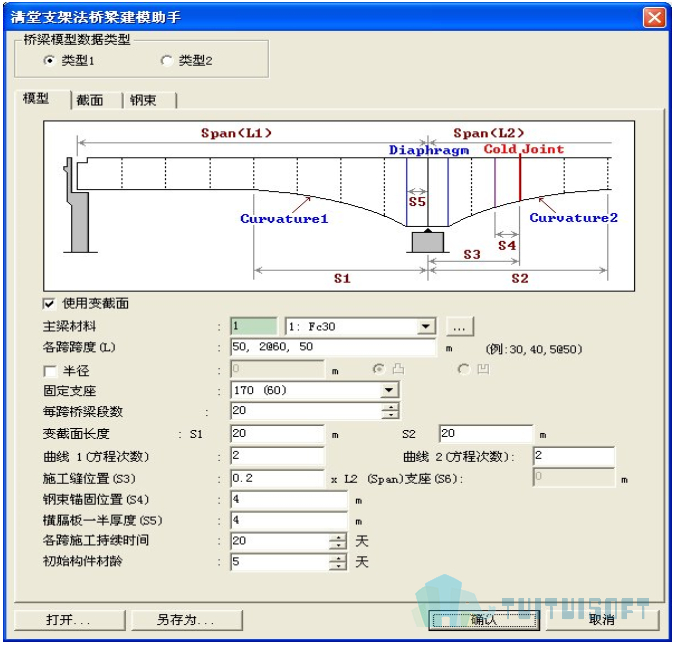
Task: Increase 各跨施工持续时间 with up arrow
Action: coord(338,537)
